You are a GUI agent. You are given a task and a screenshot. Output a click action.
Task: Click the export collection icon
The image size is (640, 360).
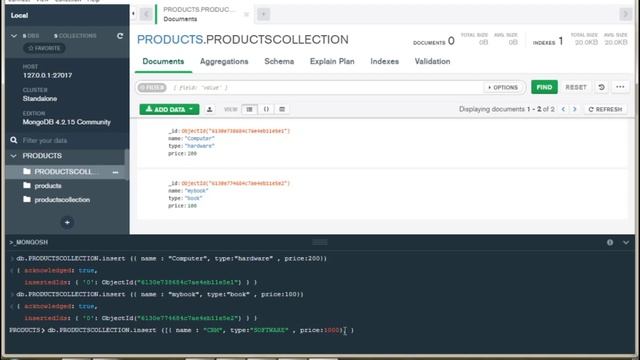tap(209, 109)
